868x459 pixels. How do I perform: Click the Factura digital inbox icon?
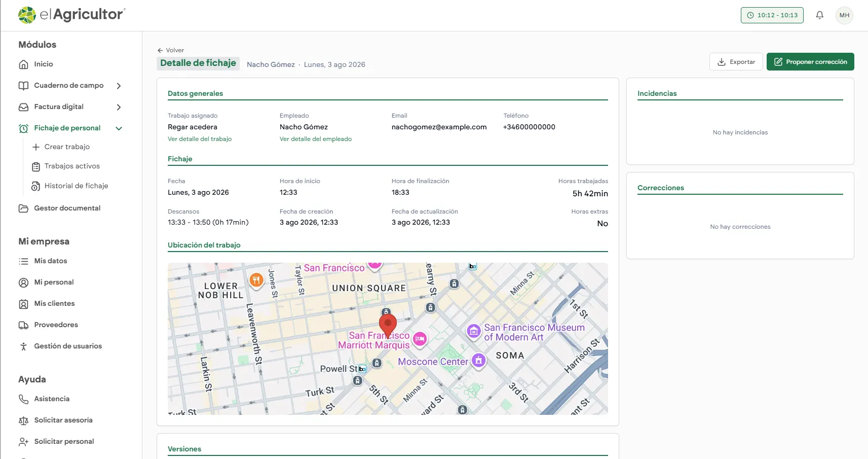click(x=23, y=107)
